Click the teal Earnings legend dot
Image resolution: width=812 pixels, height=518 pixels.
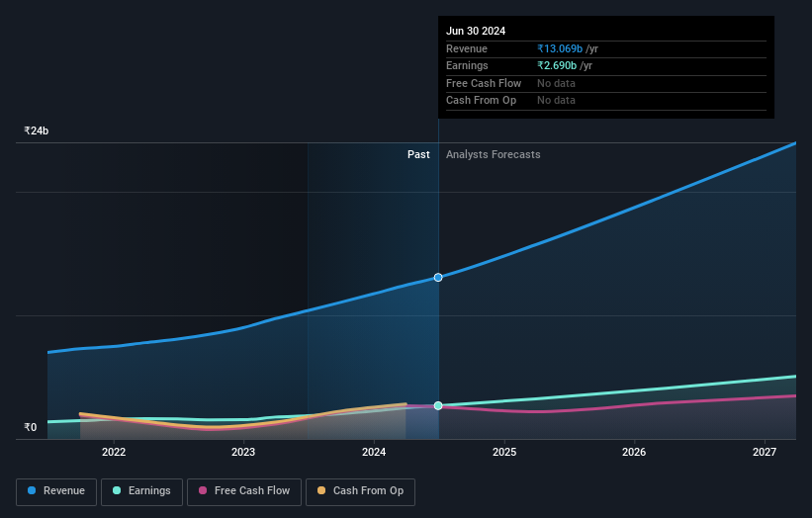[x=117, y=490]
